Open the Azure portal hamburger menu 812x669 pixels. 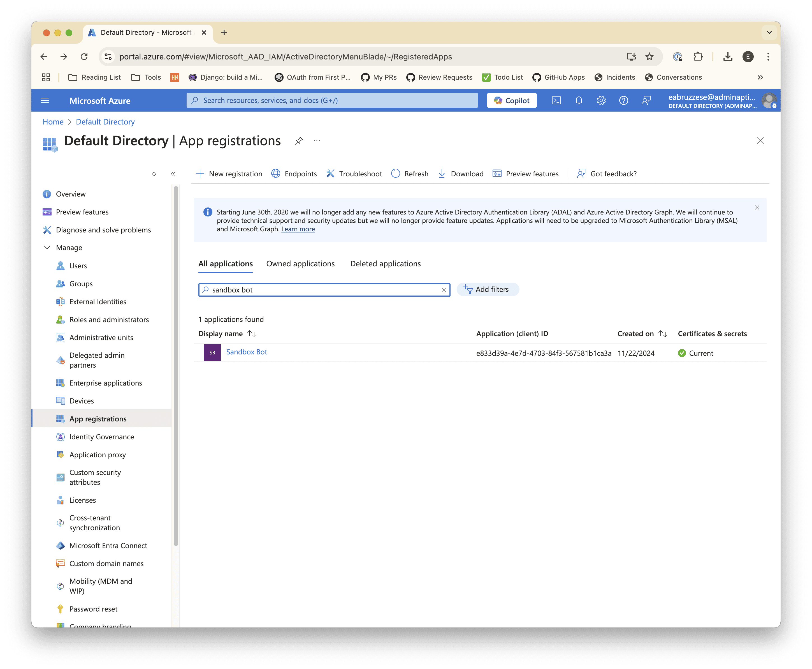[x=45, y=101]
